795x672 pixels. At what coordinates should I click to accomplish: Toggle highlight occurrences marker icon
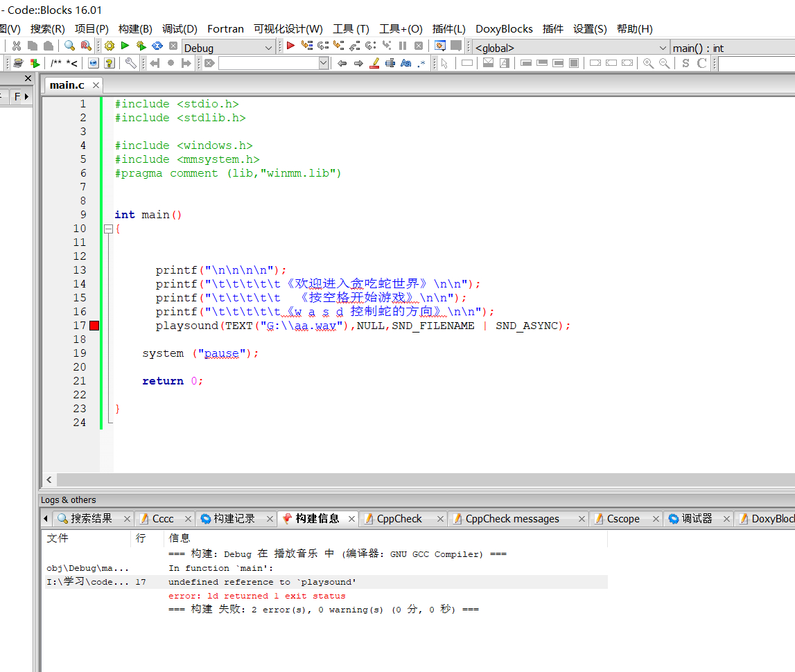(374, 63)
